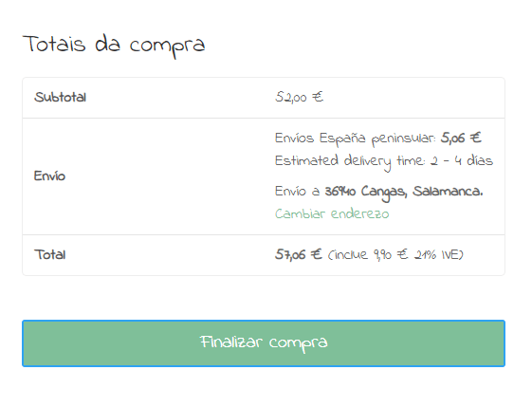Click the 2 - 4 días estimate
The image size is (532, 407).
[x=462, y=160]
